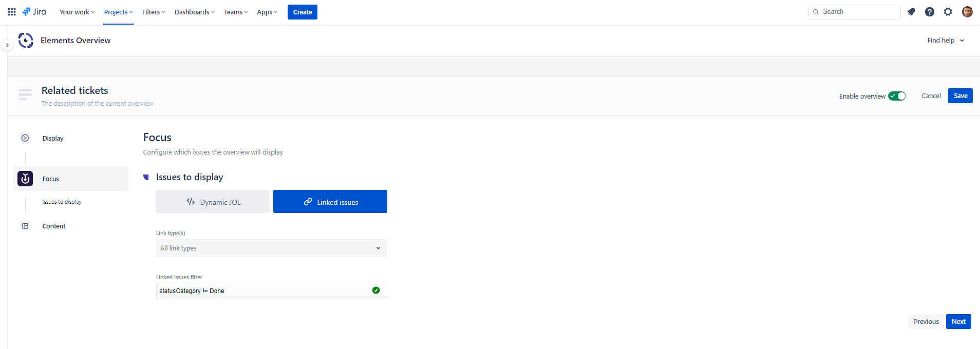Open the settings gear icon
980x349 pixels.
(948, 12)
